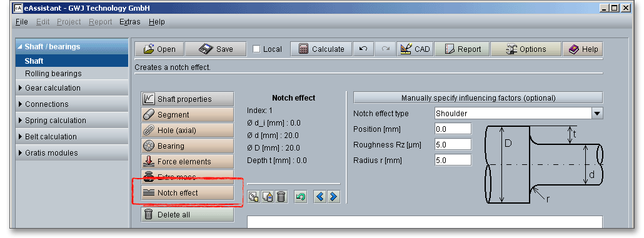
Task: Open the CAD export button
Action: (x=415, y=49)
